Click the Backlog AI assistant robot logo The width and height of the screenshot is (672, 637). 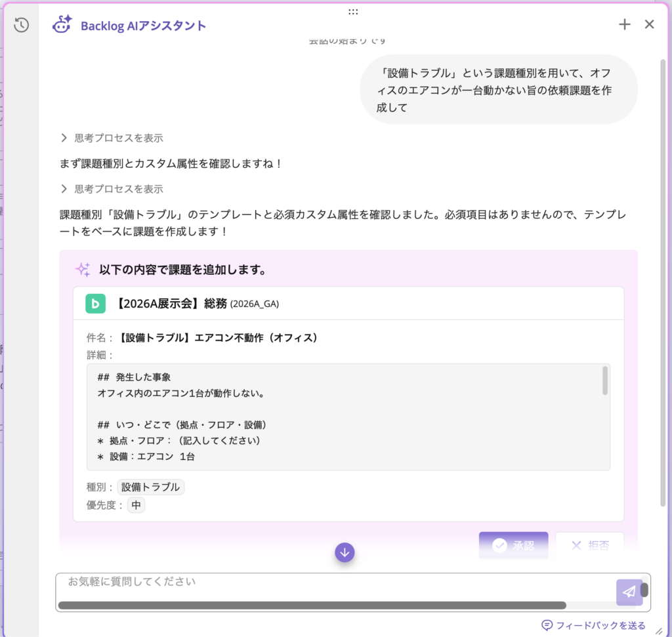pyautogui.click(x=62, y=24)
